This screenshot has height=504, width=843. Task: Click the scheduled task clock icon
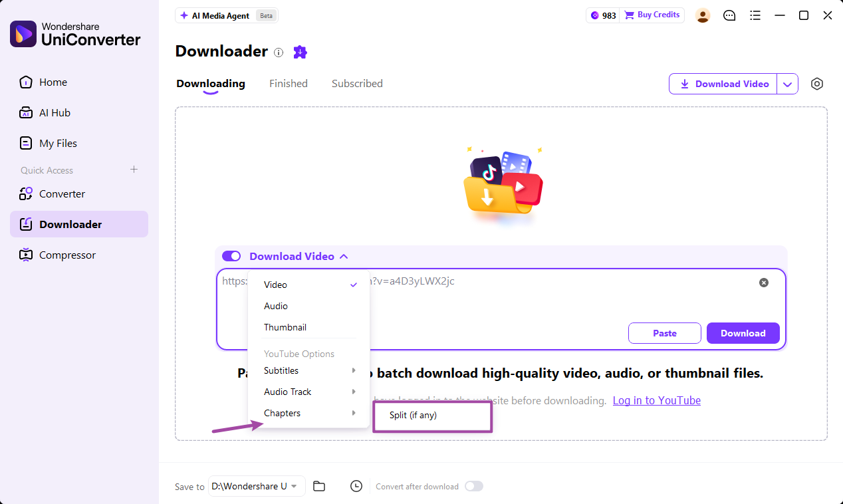click(x=356, y=486)
